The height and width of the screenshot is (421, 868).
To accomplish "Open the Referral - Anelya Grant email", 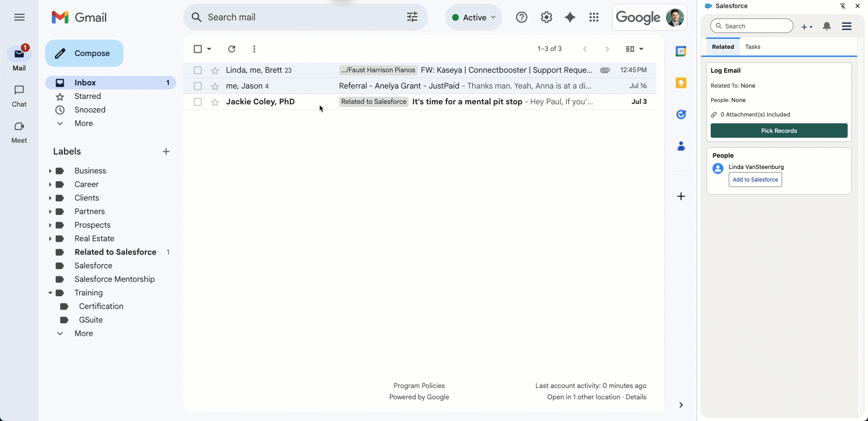I will [420, 86].
